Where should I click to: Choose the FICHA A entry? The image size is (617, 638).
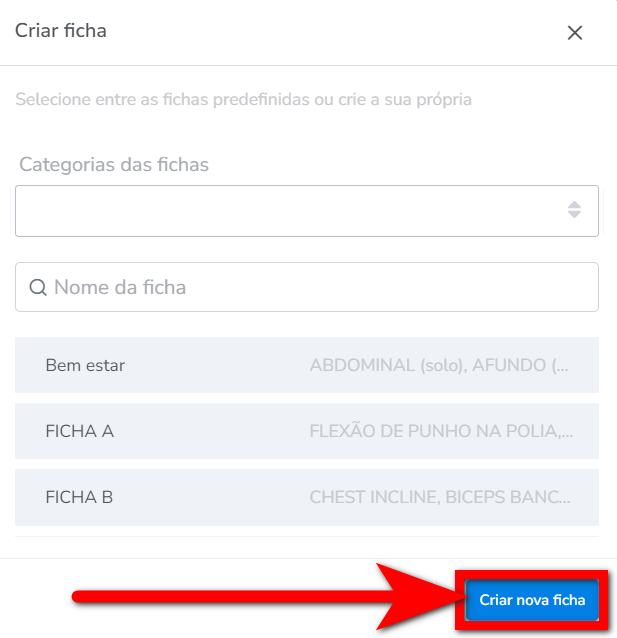click(x=80, y=431)
